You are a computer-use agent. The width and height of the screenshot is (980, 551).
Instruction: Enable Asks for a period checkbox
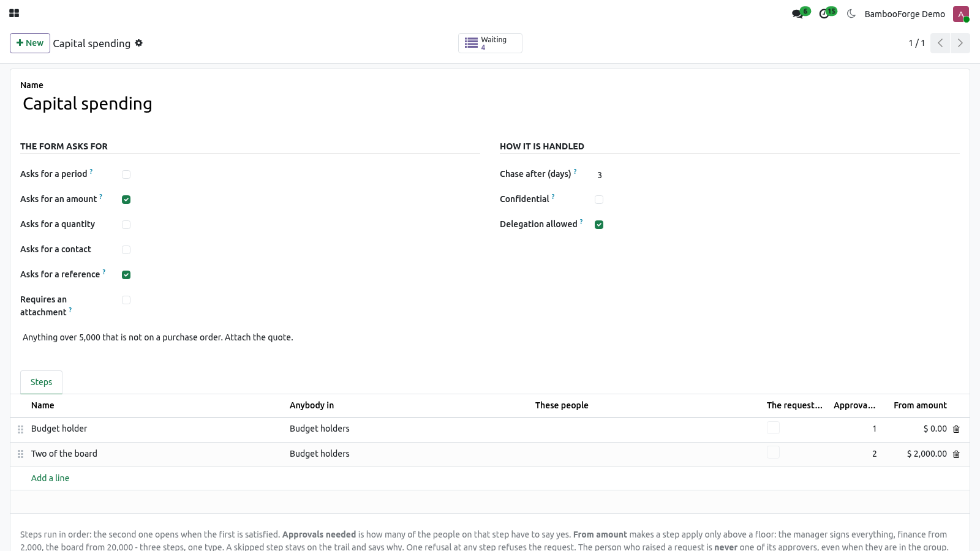(x=126, y=174)
